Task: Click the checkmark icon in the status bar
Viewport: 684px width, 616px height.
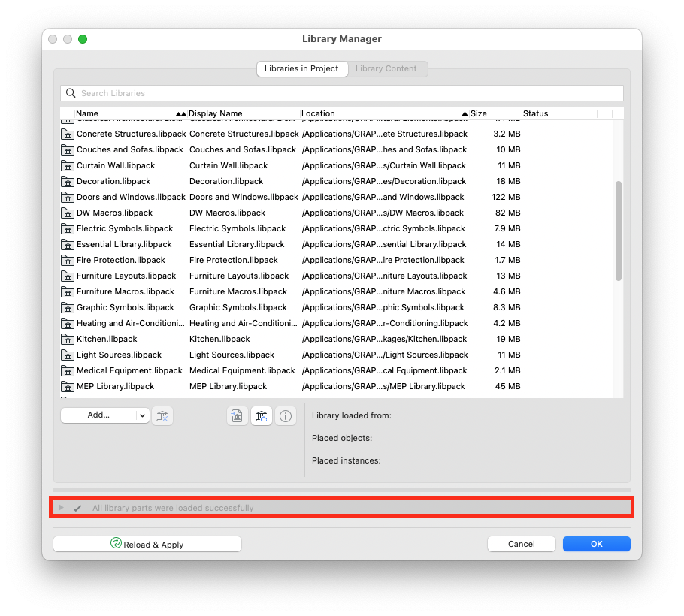Action: [x=77, y=507]
